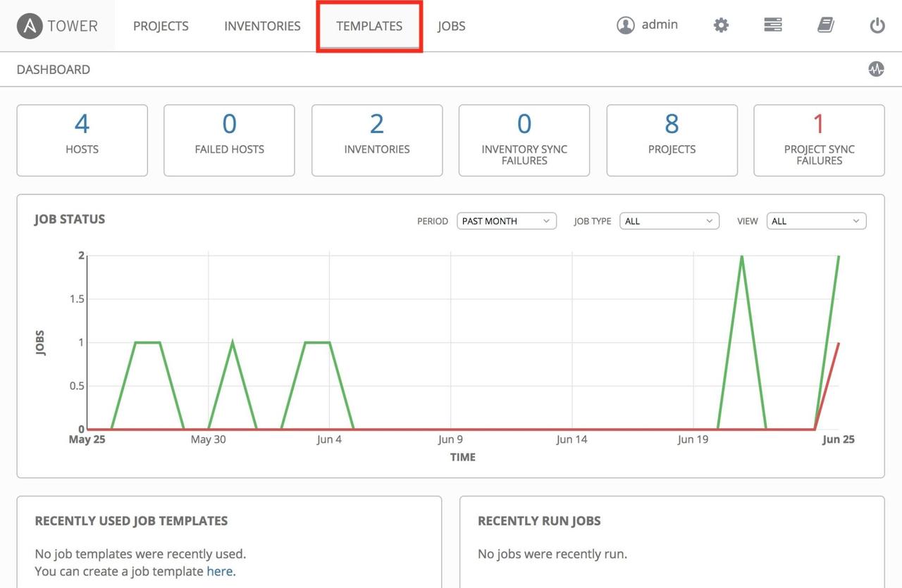Screen dimensions: 902x588
Task: Click the here link to create a job template
Action: point(219,570)
